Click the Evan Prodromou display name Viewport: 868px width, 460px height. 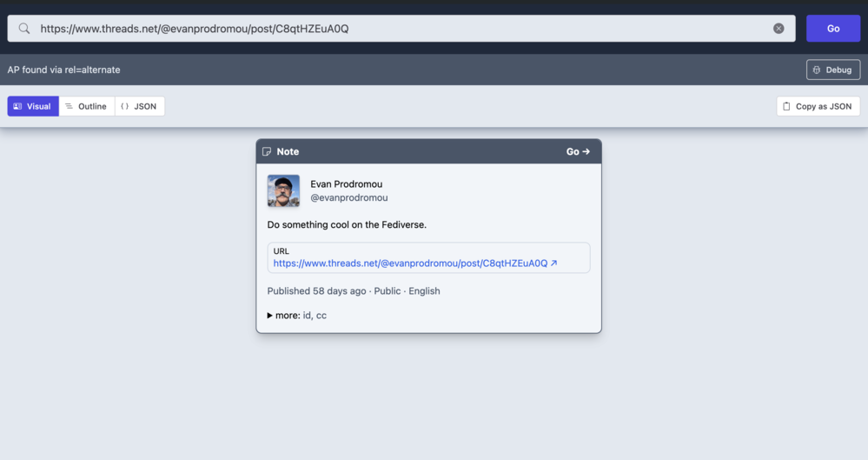[346, 183]
